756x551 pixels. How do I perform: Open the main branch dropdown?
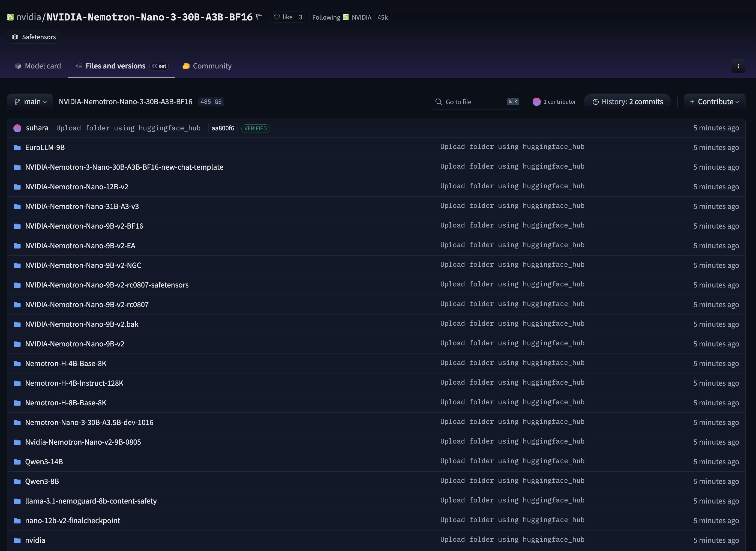pyautogui.click(x=30, y=102)
